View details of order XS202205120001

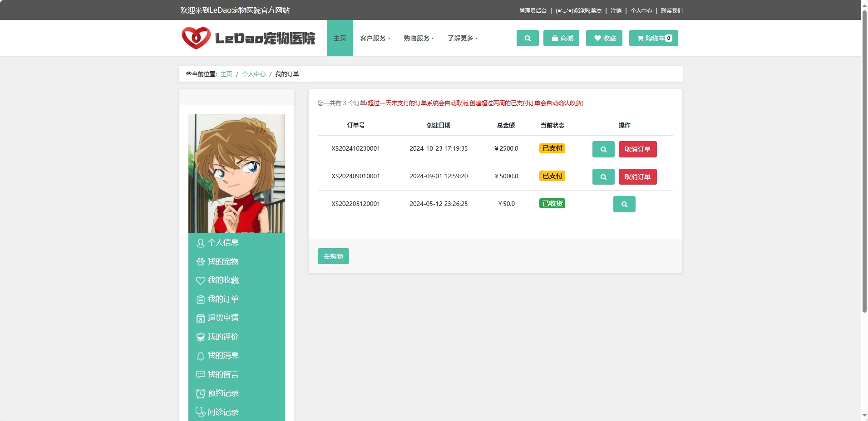tap(624, 204)
